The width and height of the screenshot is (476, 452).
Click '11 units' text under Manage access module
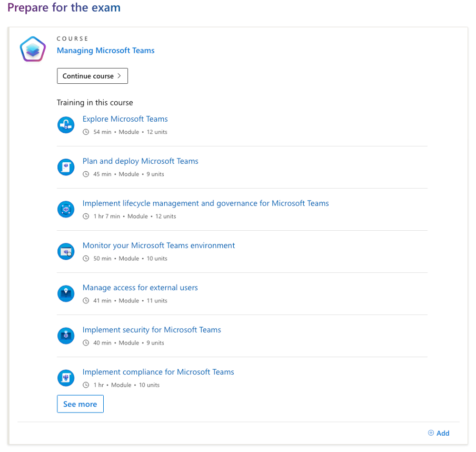[157, 301]
